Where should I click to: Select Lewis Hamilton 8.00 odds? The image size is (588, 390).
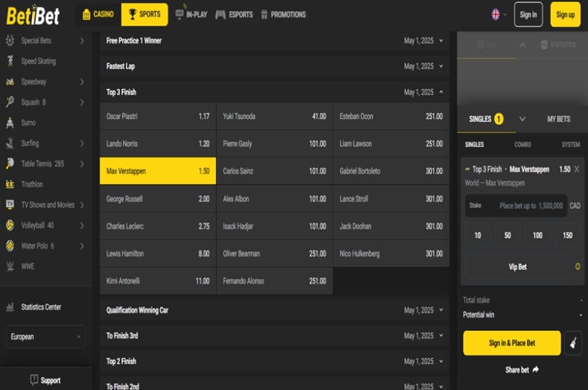click(158, 254)
